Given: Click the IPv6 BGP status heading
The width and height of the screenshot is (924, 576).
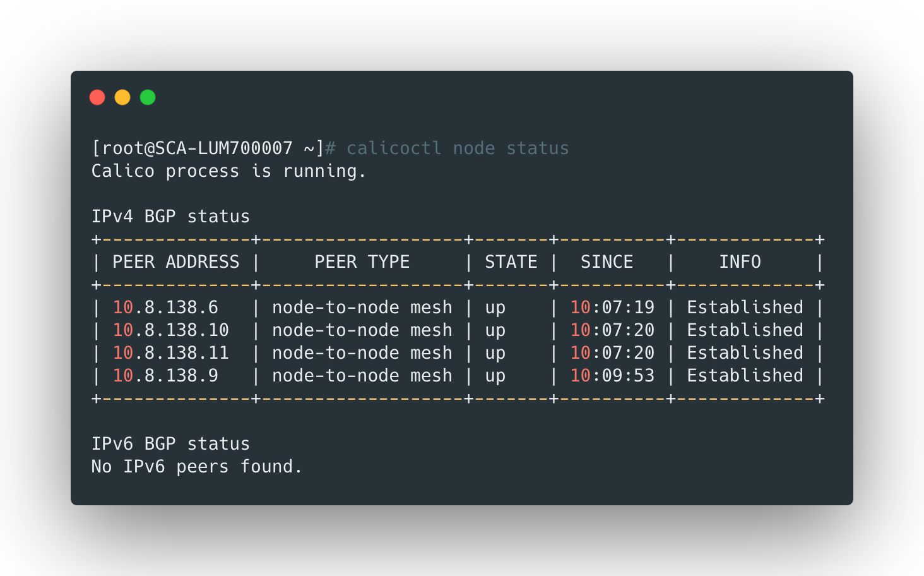Looking at the screenshot, I should [x=170, y=444].
